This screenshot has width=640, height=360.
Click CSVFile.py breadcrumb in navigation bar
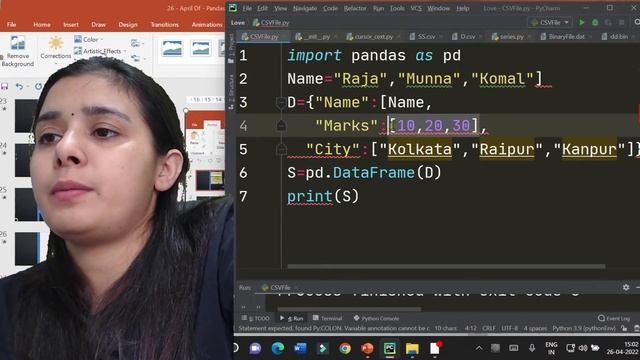pyautogui.click(x=271, y=22)
